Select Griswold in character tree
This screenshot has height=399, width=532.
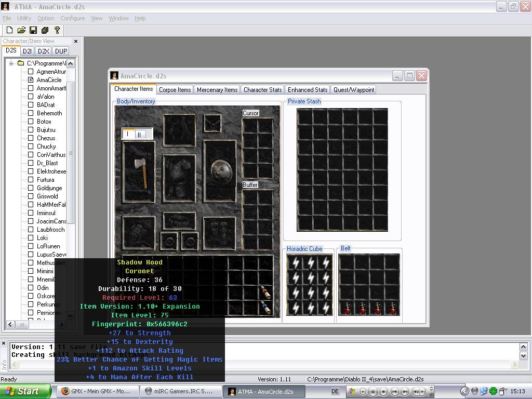47,196
